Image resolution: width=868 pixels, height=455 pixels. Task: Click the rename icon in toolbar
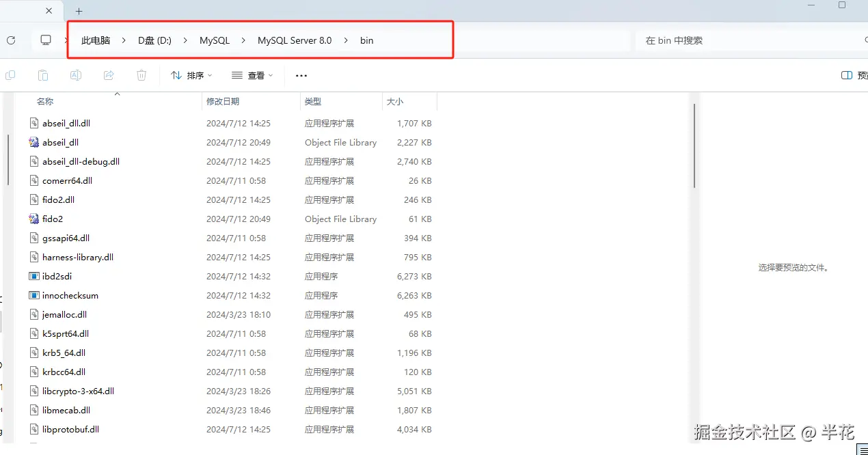point(76,75)
